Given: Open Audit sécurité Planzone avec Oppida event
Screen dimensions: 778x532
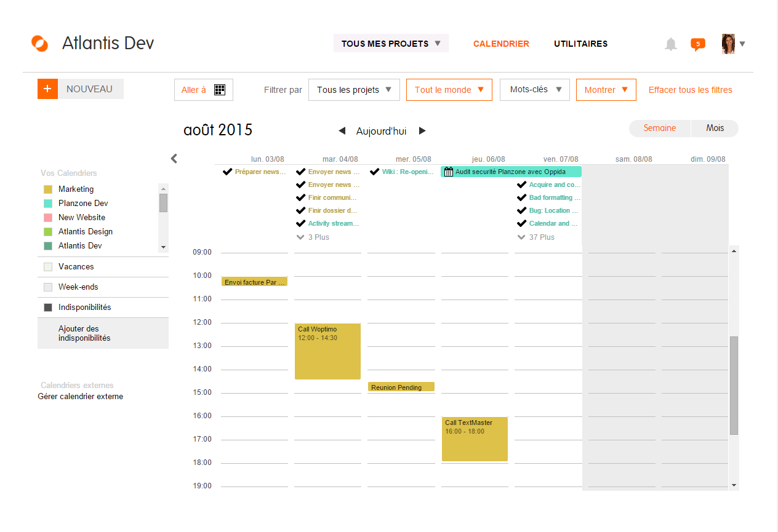Looking at the screenshot, I should tap(511, 172).
